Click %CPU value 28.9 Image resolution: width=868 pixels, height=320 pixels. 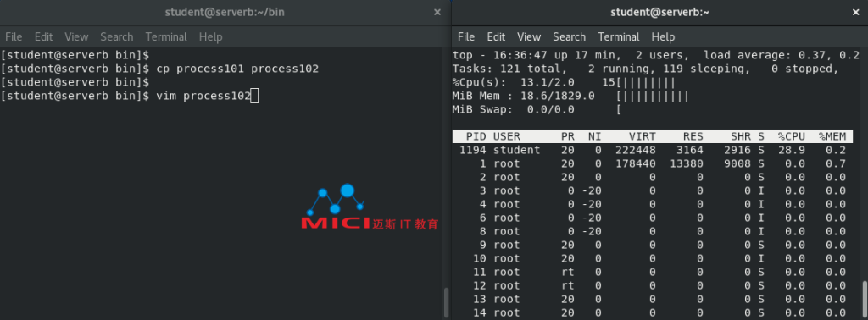[x=792, y=150]
